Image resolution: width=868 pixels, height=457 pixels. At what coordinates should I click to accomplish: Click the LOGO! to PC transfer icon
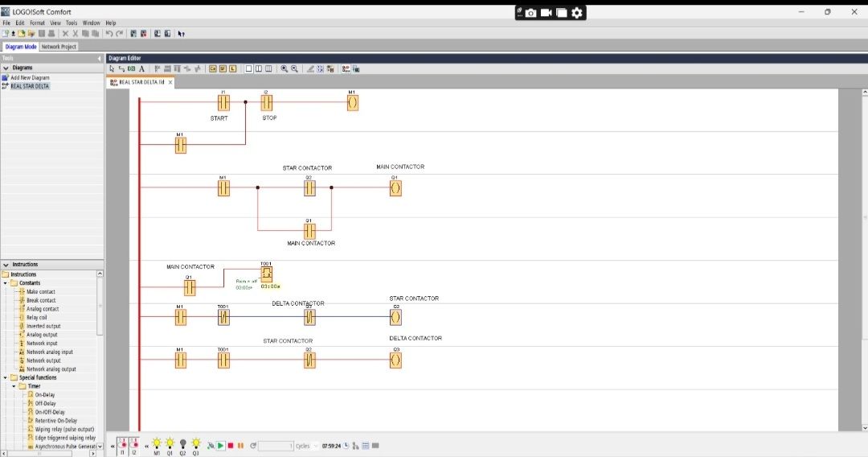coord(167,34)
